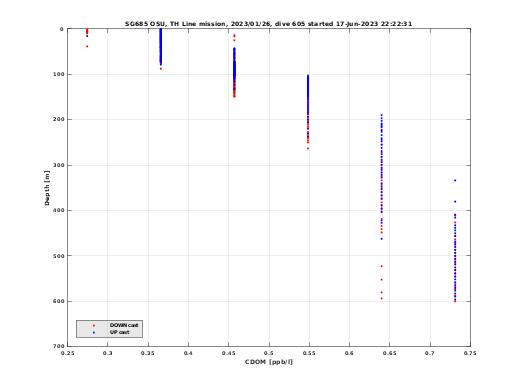Click the 300 tick label on depth axis

[x=58, y=165]
